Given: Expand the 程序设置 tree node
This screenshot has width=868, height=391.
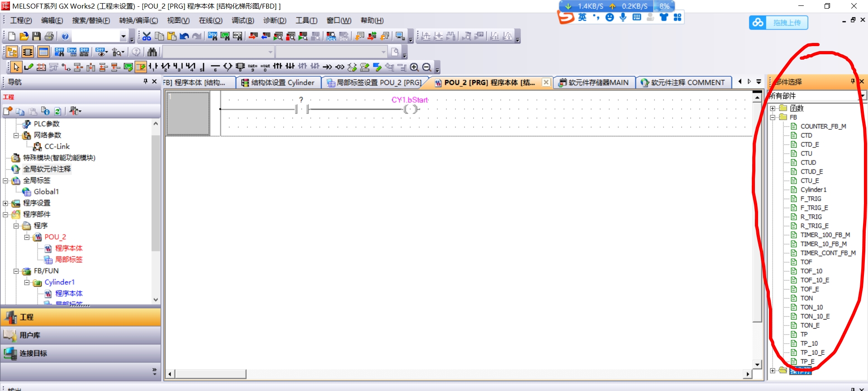Looking at the screenshot, I should click(x=6, y=203).
